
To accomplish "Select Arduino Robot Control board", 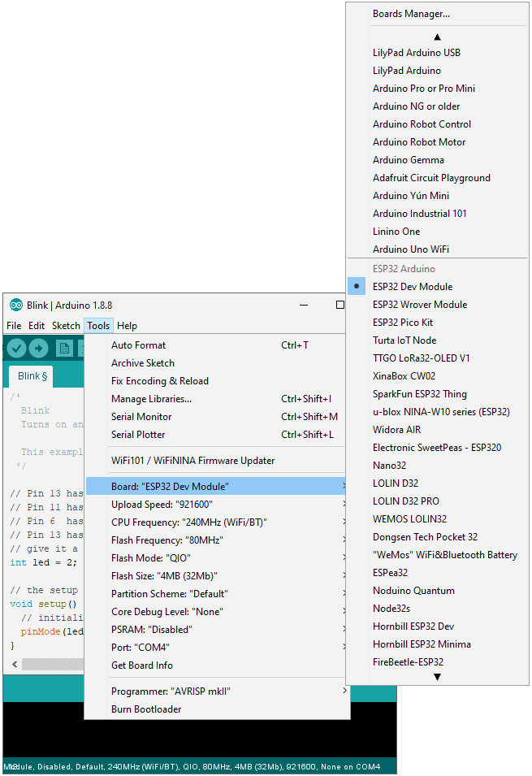I will coord(438,124).
